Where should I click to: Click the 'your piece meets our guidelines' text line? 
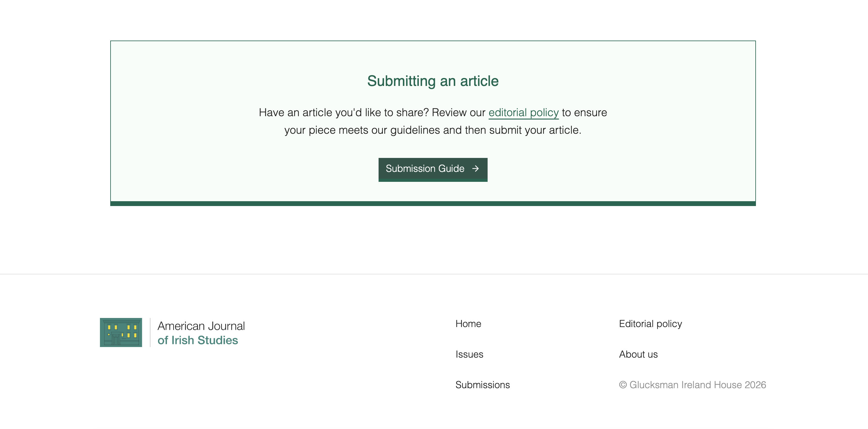pos(433,130)
